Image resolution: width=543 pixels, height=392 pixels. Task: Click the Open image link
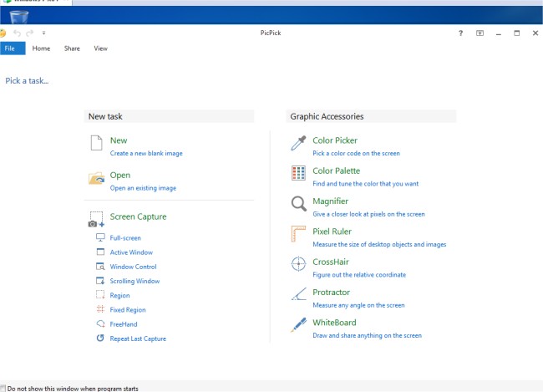pyautogui.click(x=120, y=175)
